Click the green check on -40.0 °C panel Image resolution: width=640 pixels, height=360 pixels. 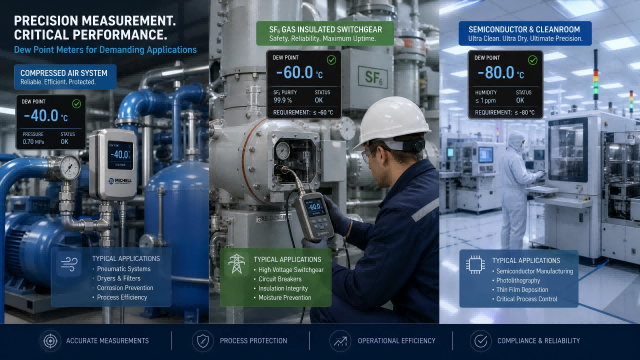point(76,104)
